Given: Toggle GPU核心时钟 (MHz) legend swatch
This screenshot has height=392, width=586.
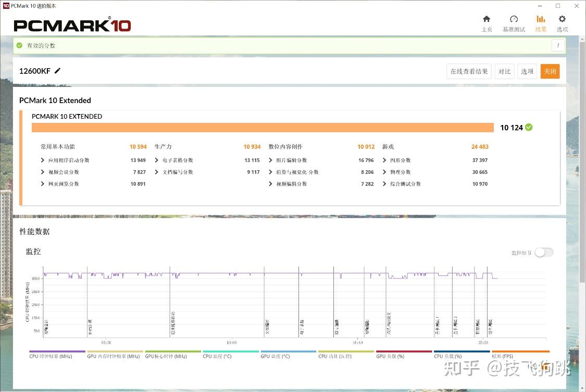Looking at the screenshot, I should (x=173, y=351).
